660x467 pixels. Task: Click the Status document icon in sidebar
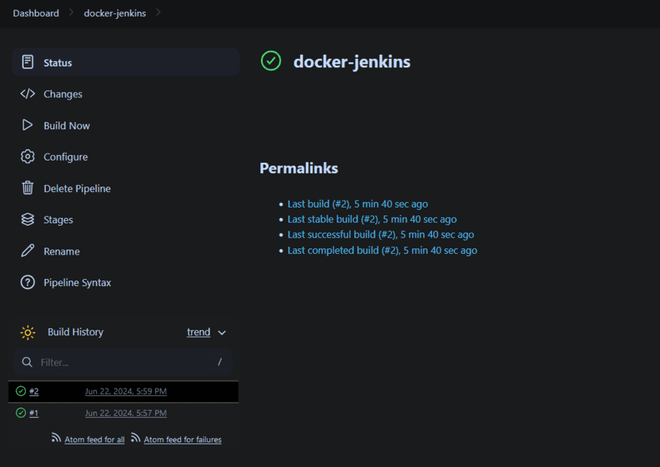pyautogui.click(x=27, y=63)
